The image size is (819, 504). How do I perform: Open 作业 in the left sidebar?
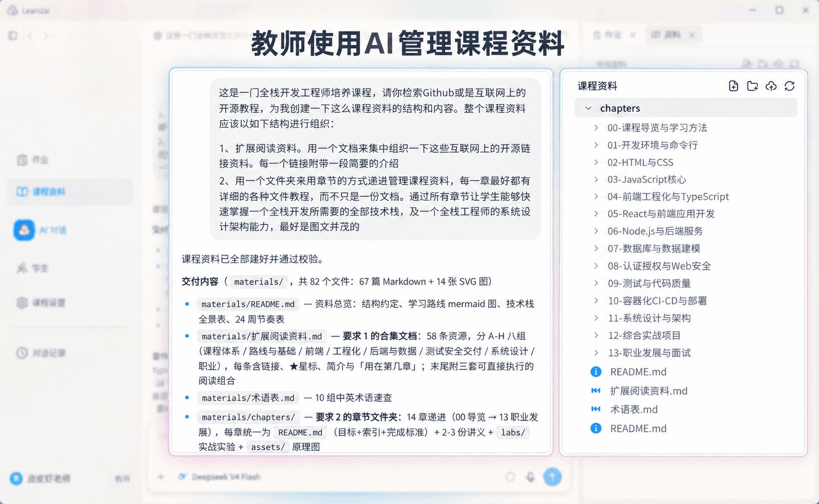tap(33, 160)
